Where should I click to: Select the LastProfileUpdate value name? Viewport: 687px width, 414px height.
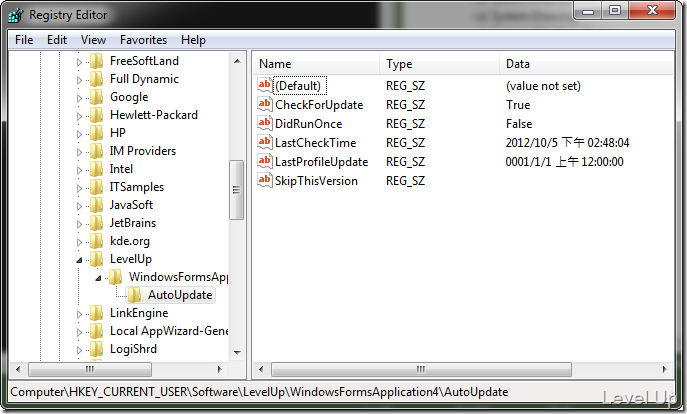click(x=322, y=162)
